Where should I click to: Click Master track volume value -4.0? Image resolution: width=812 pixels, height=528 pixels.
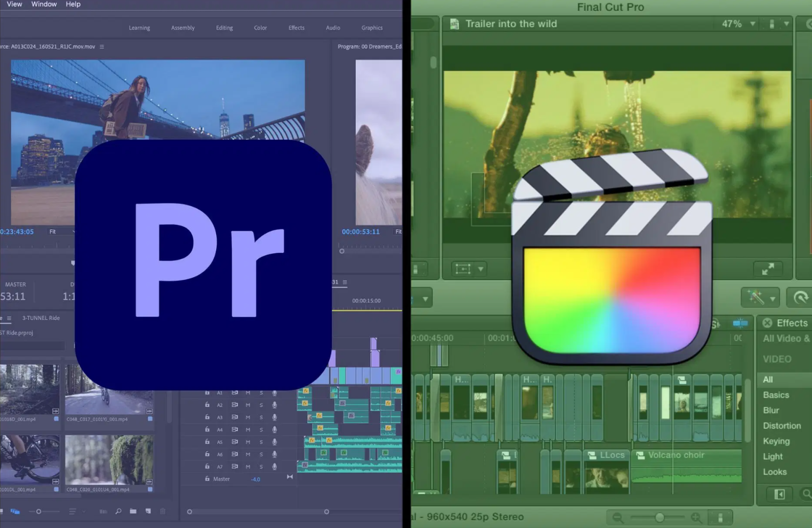(255, 479)
